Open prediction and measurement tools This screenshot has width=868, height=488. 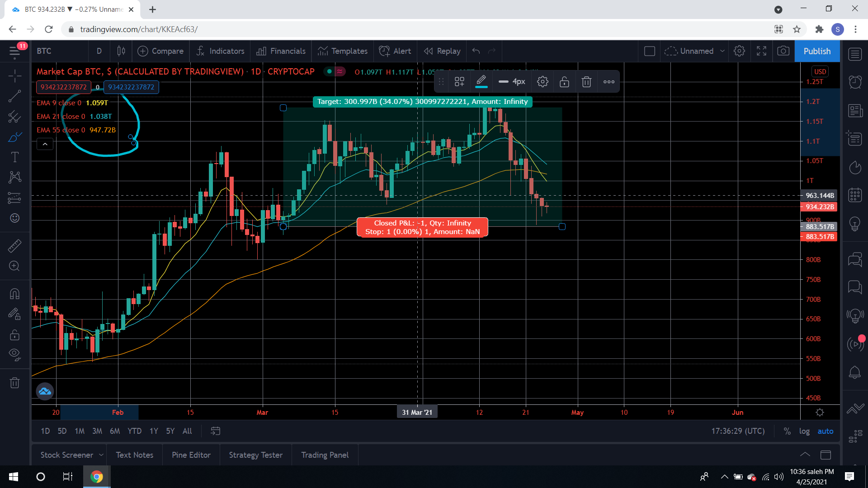coord(15,197)
